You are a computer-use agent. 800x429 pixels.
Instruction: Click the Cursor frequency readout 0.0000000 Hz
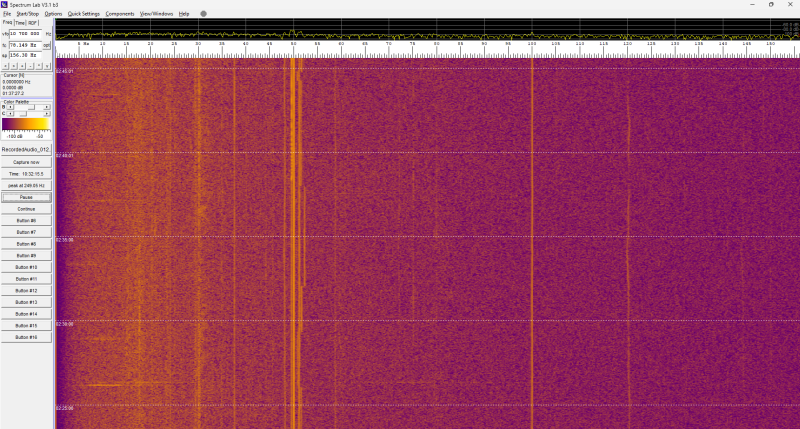pyautogui.click(x=16, y=82)
